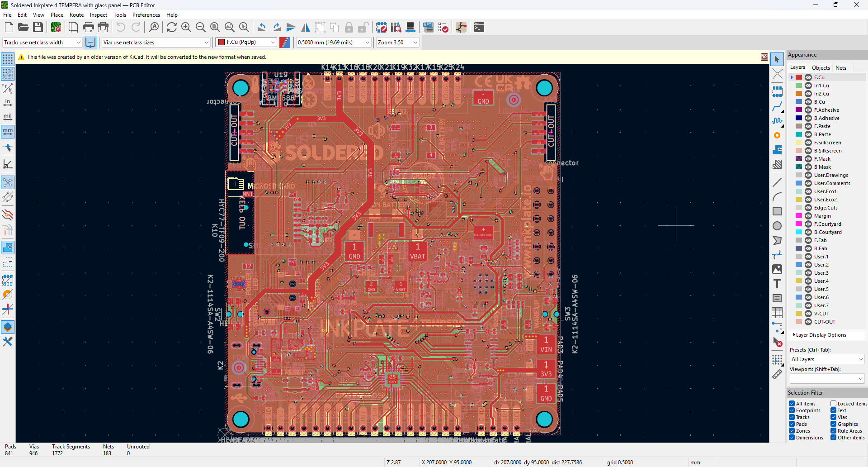Dismiss the older version warning bar
This screenshot has height=467, width=868.
(764, 57)
